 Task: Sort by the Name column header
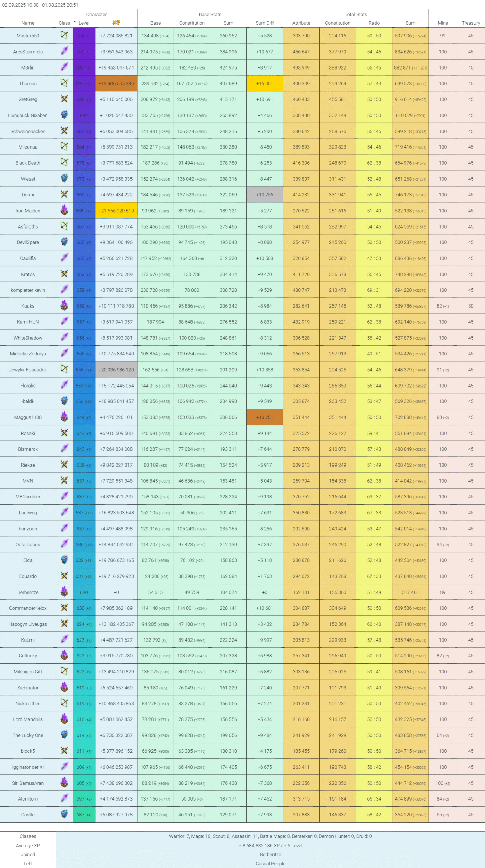[x=28, y=23]
